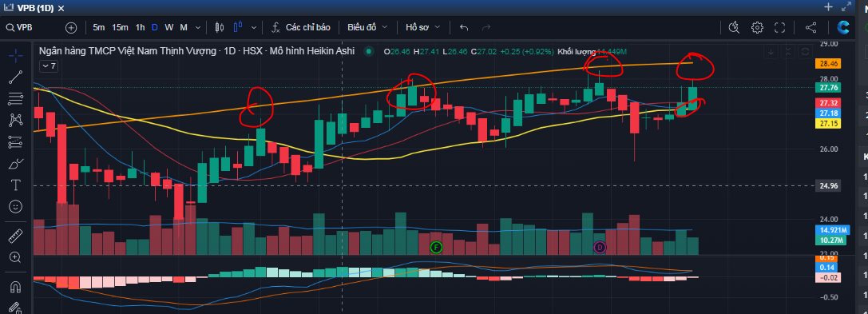Image resolution: width=868 pixels, height=314 pixels.
Task: Switch to 5m timeframe
Action: (x=99, y=27)
